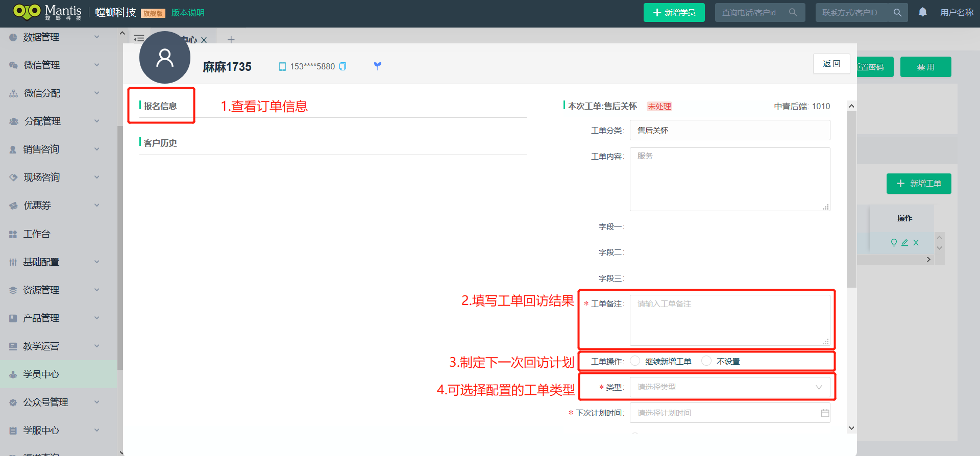Open the 版本说明 link

[x=188, y=13]
